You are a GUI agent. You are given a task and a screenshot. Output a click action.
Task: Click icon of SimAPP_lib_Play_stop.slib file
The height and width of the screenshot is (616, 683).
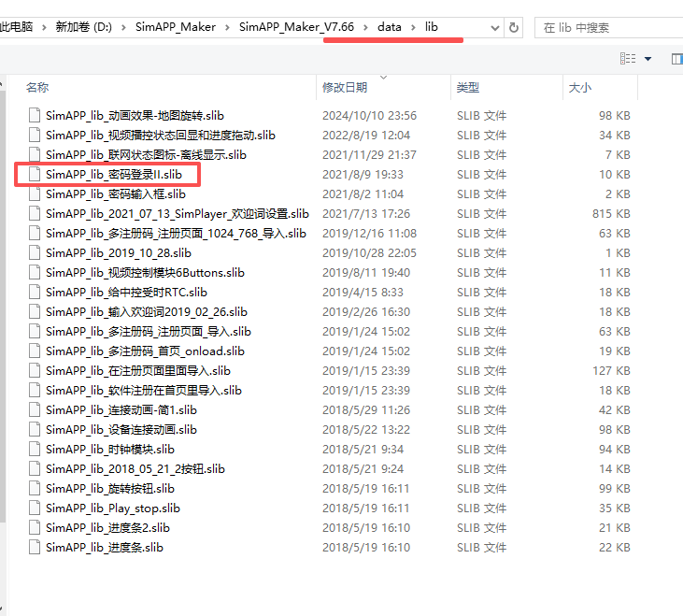(36, 509)
